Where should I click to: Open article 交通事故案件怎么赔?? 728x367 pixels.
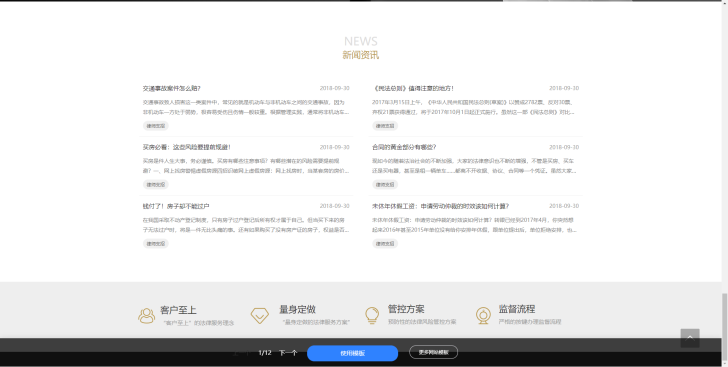pyautogui.click(x=171, y=88)
